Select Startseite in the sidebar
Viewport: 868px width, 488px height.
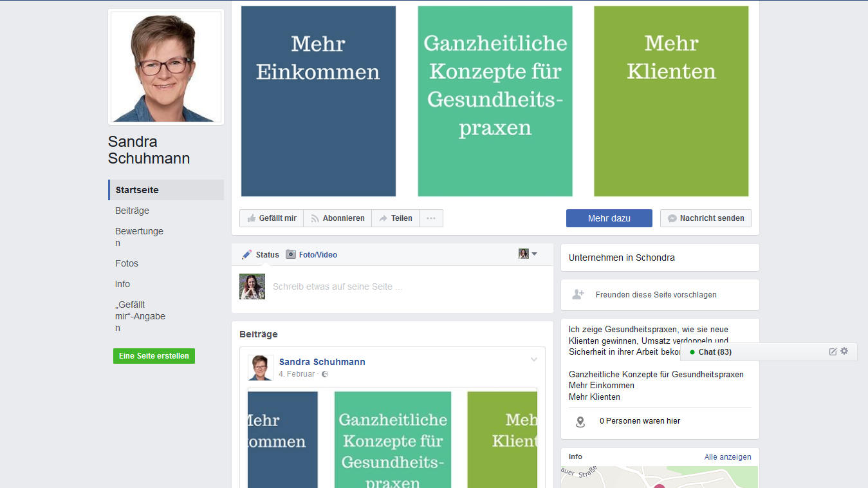[166, 190]
